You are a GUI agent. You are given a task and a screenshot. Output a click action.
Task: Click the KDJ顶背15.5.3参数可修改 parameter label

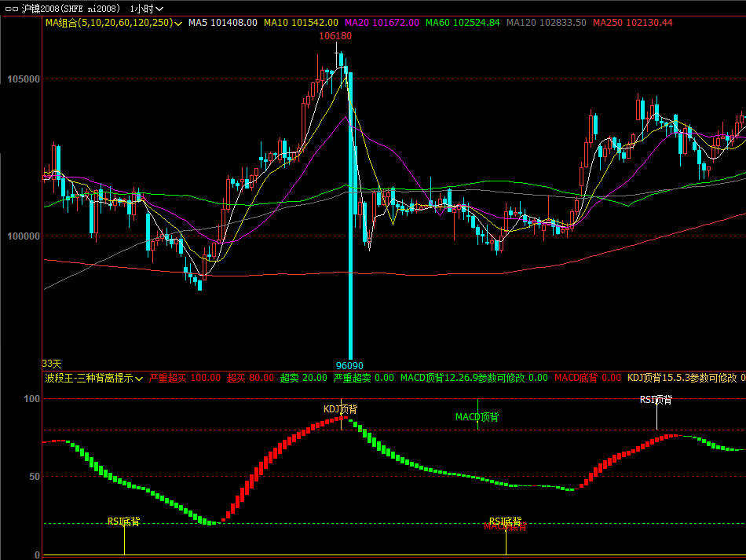click(682, 379)
